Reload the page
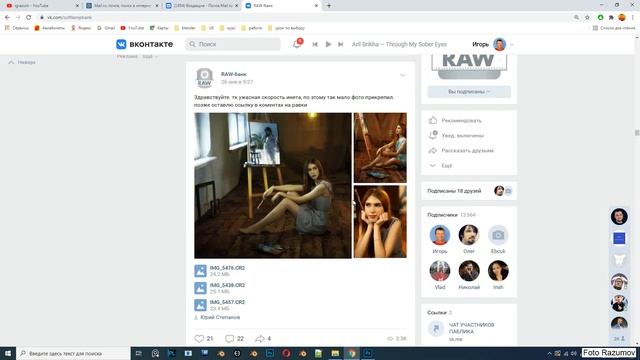 (29, 18)
